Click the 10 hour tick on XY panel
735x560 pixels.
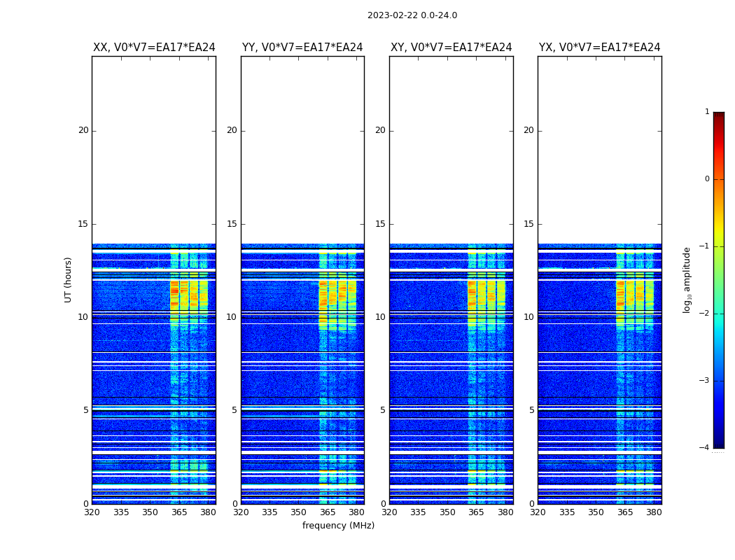[x=380, y=317]
